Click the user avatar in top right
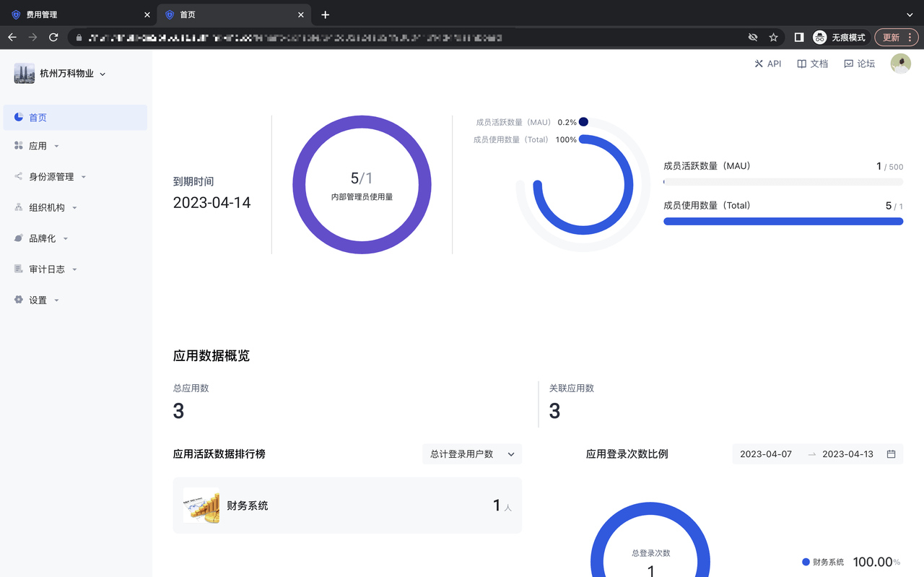 tap(900, 64)
